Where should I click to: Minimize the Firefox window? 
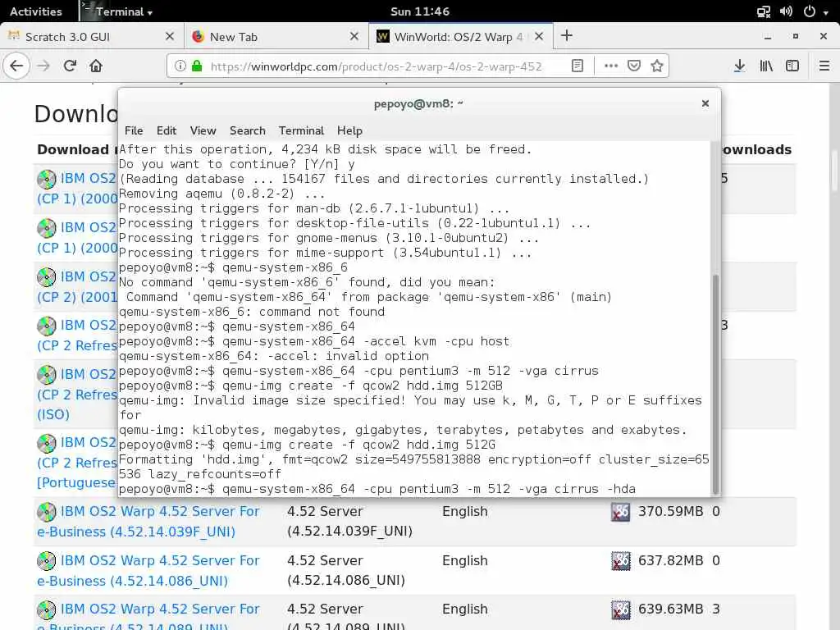click(x=768, y=36)
